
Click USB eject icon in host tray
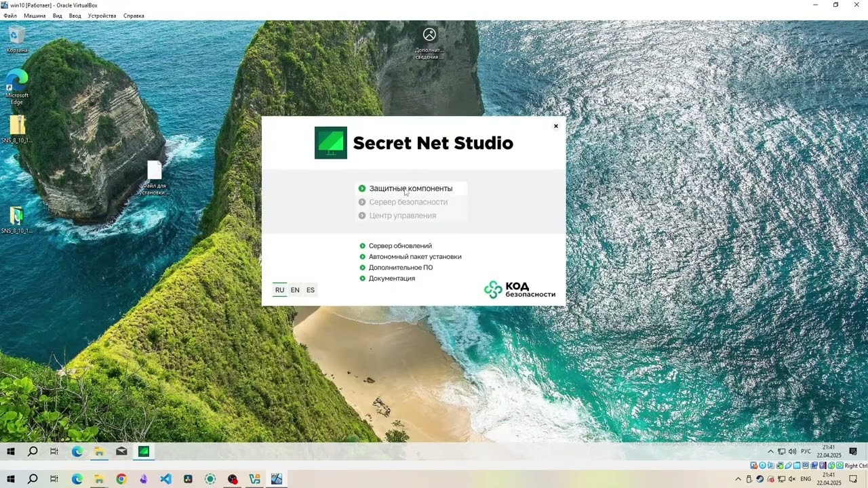(749, 479)
